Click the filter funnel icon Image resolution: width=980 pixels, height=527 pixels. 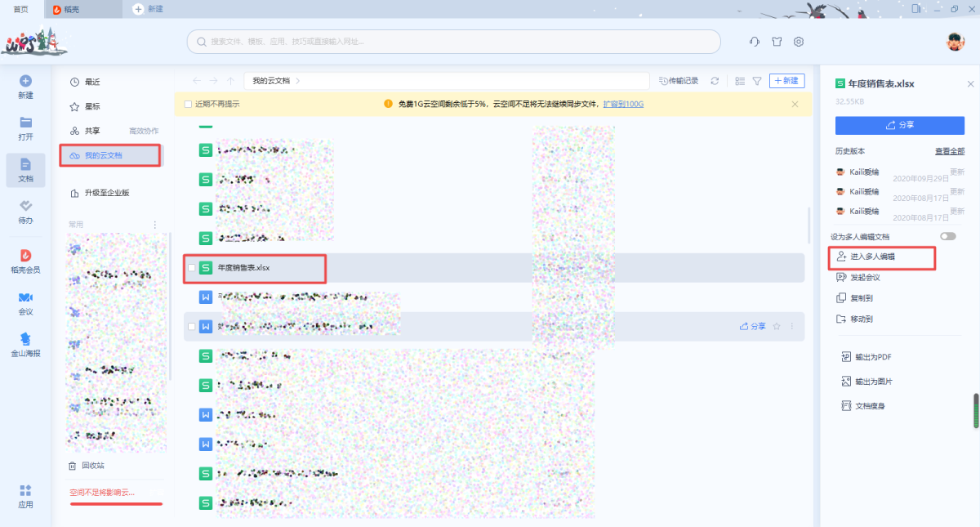757,81
